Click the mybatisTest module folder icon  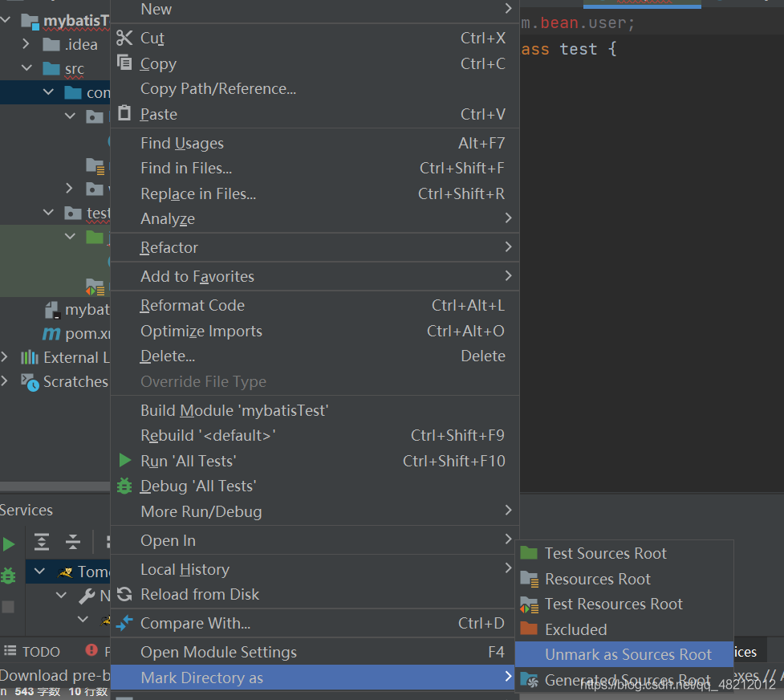pyautogui.click(x=30, y=22)
